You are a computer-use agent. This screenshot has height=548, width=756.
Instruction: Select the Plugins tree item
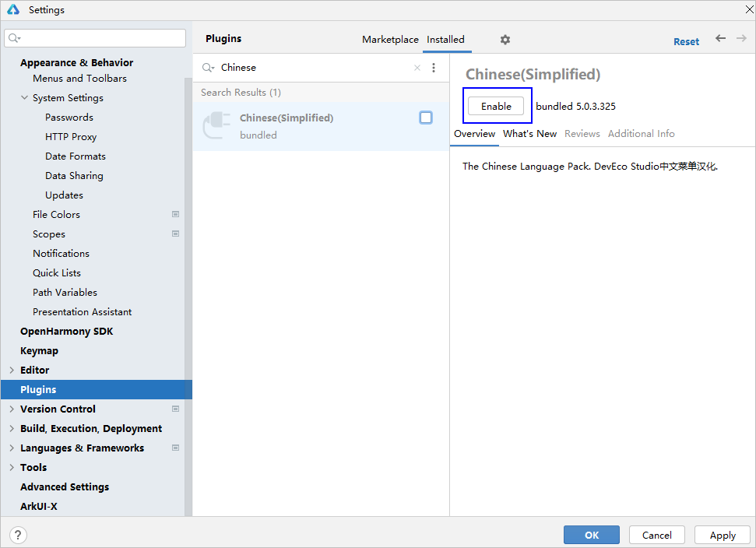coord(97,389)
